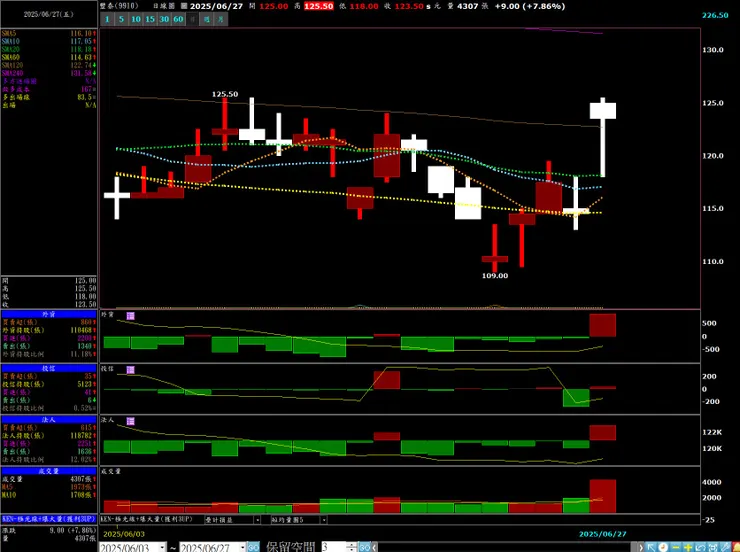
Task: Click the large red 外資 bar for 06/27
Action: 603,325
